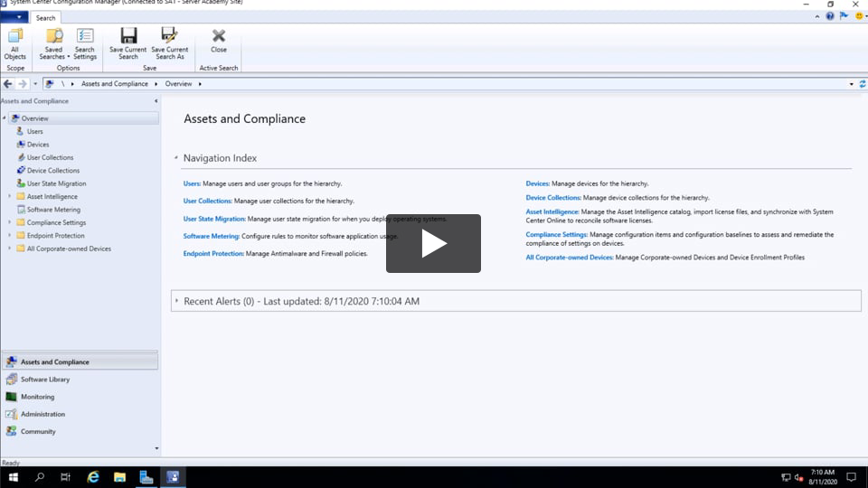Viewport: 868px width, 488px height.
Task: Open File Explorer from the taskbar
Action: coord(118,477)
